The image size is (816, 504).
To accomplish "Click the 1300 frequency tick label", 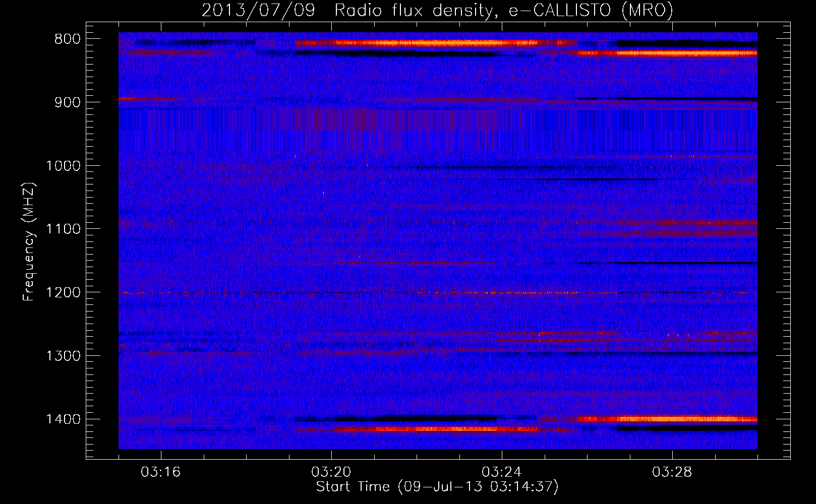I will (63, 356).
